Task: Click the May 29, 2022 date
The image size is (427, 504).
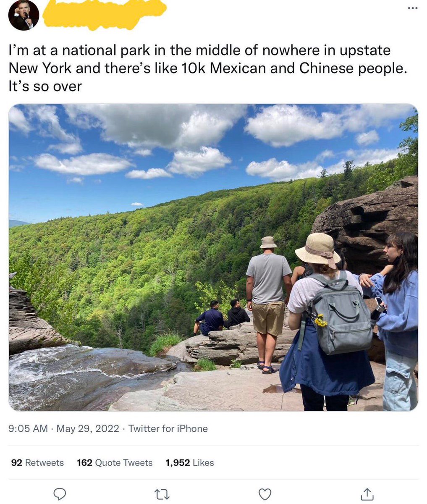Action: (x=88, y=428)
